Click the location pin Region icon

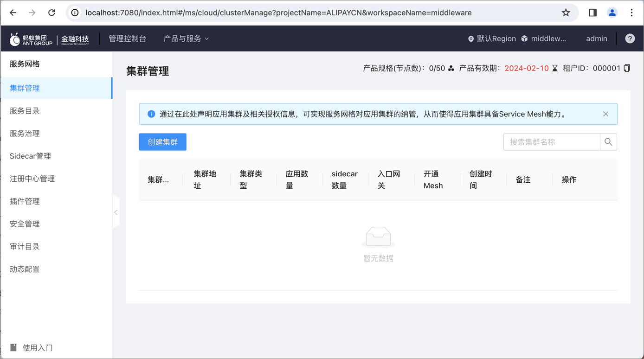[471, 39]
